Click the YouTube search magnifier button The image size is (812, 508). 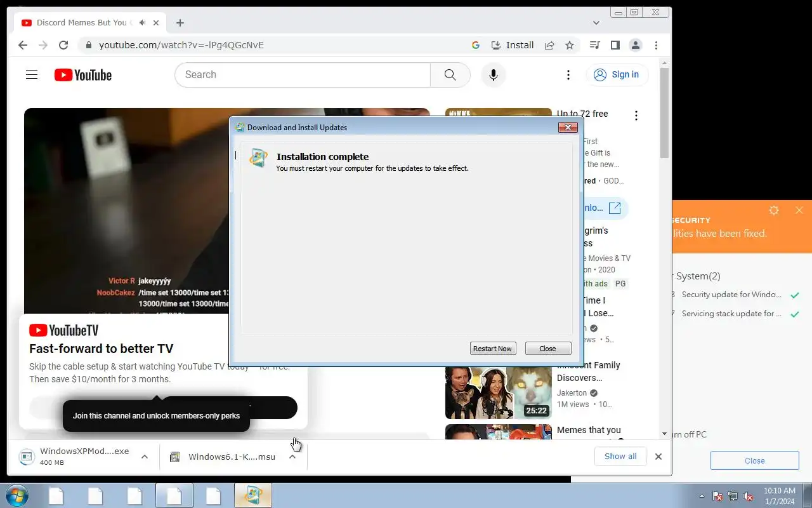coord(450,75)
